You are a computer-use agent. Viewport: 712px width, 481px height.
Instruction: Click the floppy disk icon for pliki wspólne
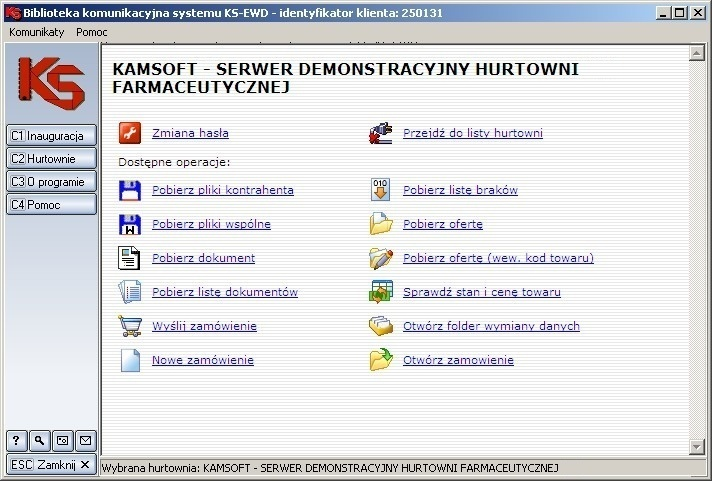pos(130,224)
